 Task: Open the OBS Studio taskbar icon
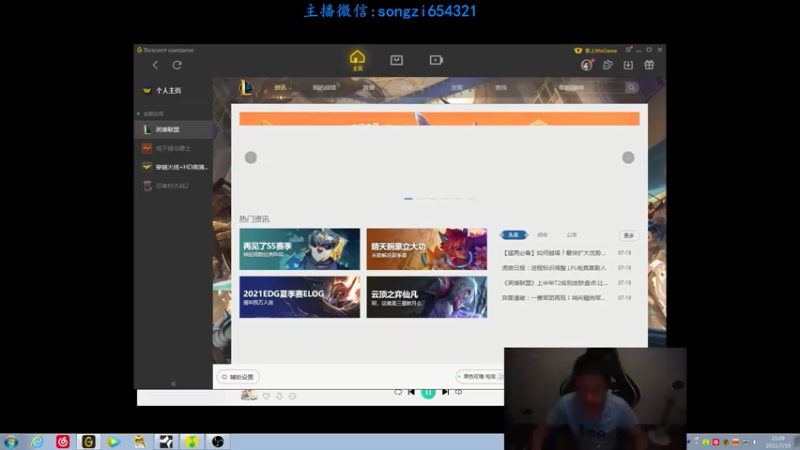click(x=218, y=442)
